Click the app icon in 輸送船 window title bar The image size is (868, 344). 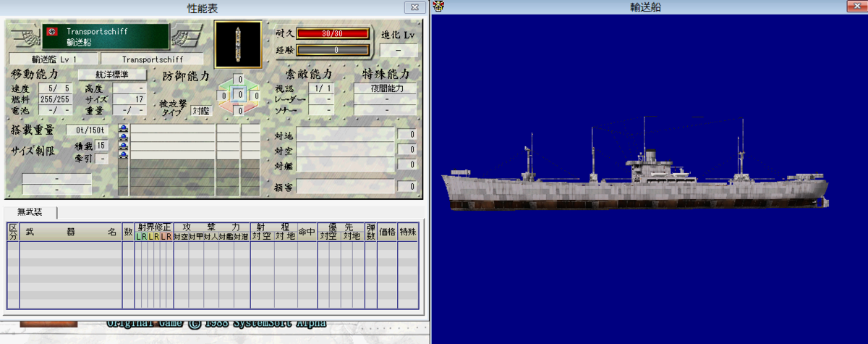tap(438, 7)
